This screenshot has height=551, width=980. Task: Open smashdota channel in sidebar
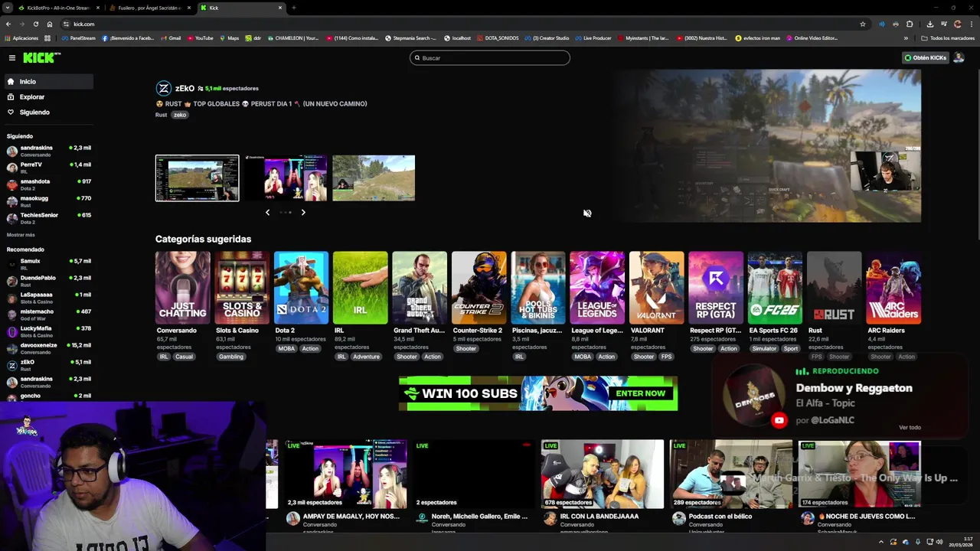pyautogui.click(x=48, y=184)
